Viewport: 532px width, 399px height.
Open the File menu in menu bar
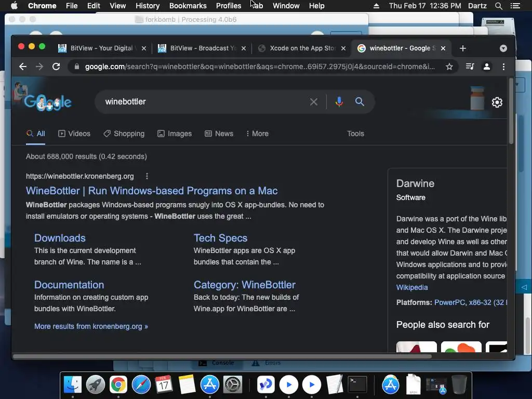pyautogui.click(x=72, y=6)
